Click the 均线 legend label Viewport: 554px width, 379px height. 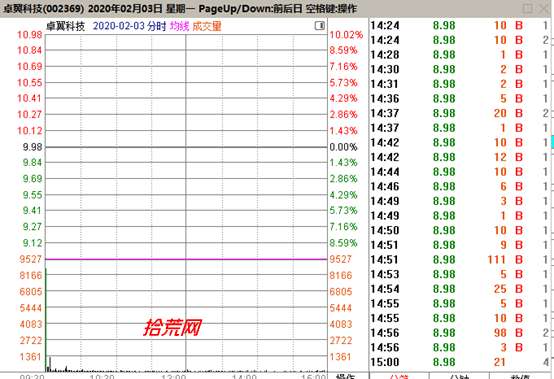179,26
